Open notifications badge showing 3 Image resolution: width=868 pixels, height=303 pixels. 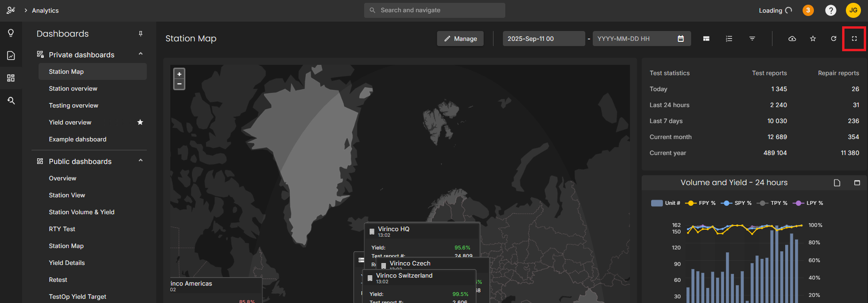[x=808, y=10]
